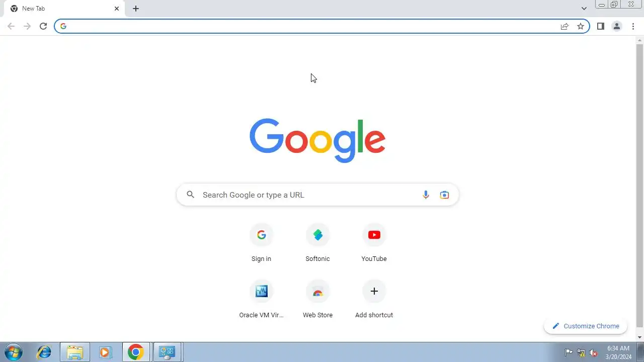
Task: Click the browser forward arrow
Action: coord(27,26)
